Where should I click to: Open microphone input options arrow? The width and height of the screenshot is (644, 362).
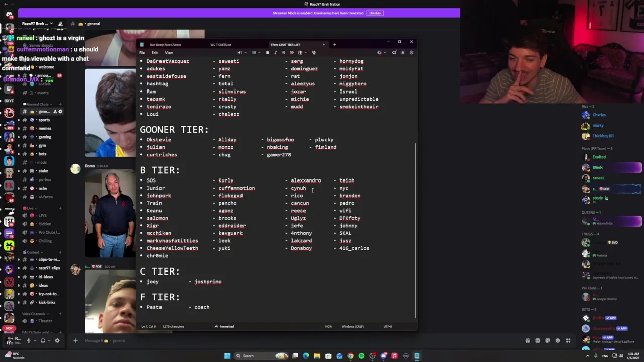[34, 341]
